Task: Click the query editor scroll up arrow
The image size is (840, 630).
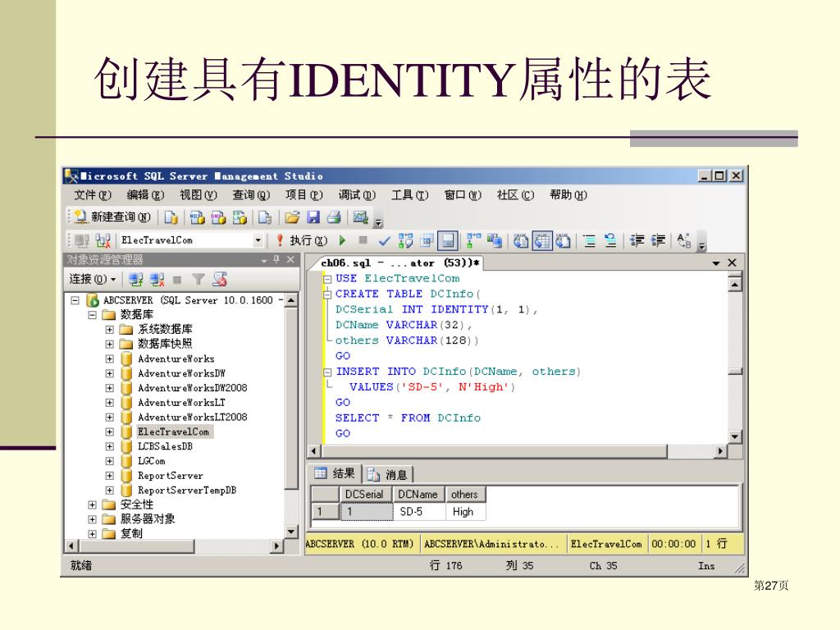Action: pos(735,284)
